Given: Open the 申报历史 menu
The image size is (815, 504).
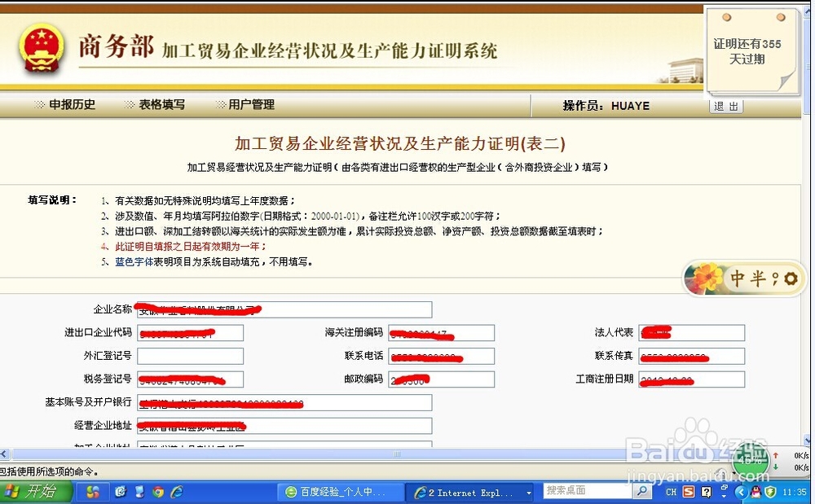Looking at the screenshot, I should click(x=72, y=105).
